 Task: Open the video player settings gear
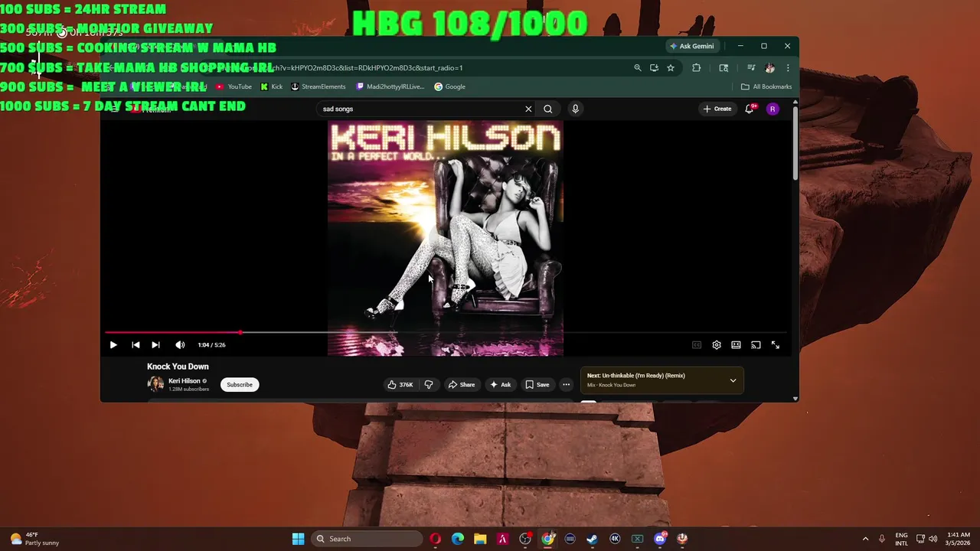[x=717, y=345]
